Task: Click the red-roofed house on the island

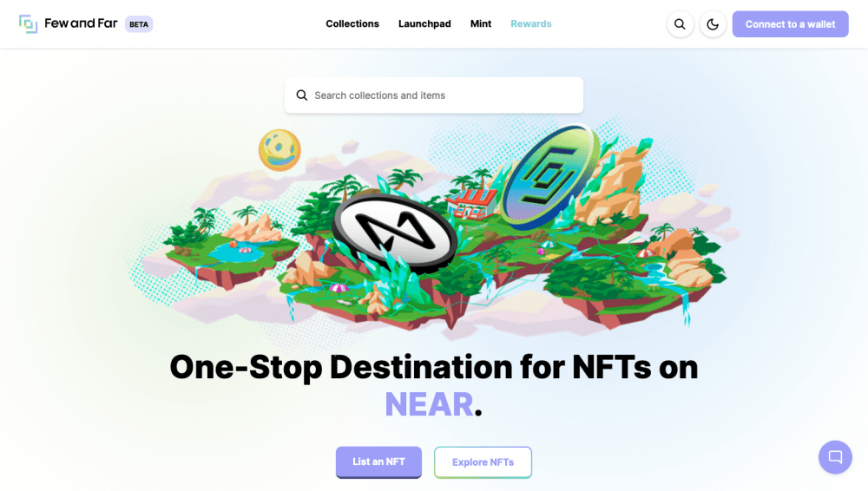Action: pos(471,203)
